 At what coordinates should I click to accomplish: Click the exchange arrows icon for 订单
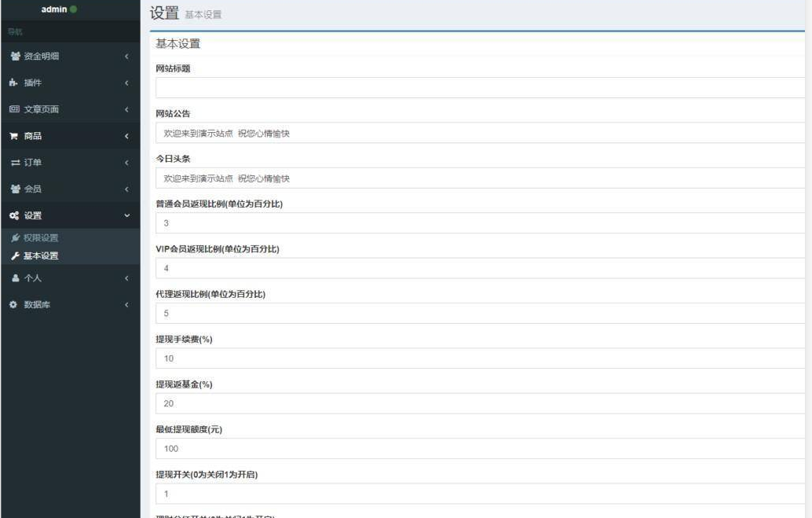point(13,163)
